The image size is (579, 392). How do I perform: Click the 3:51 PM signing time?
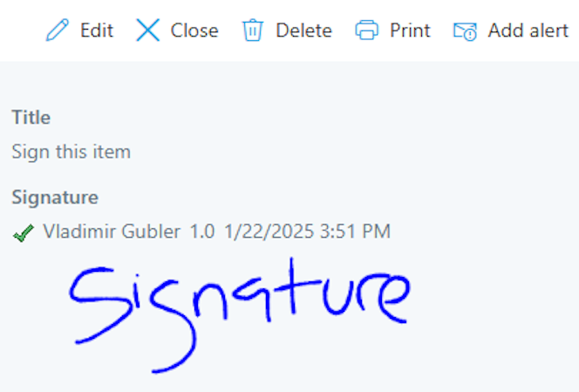355,232
